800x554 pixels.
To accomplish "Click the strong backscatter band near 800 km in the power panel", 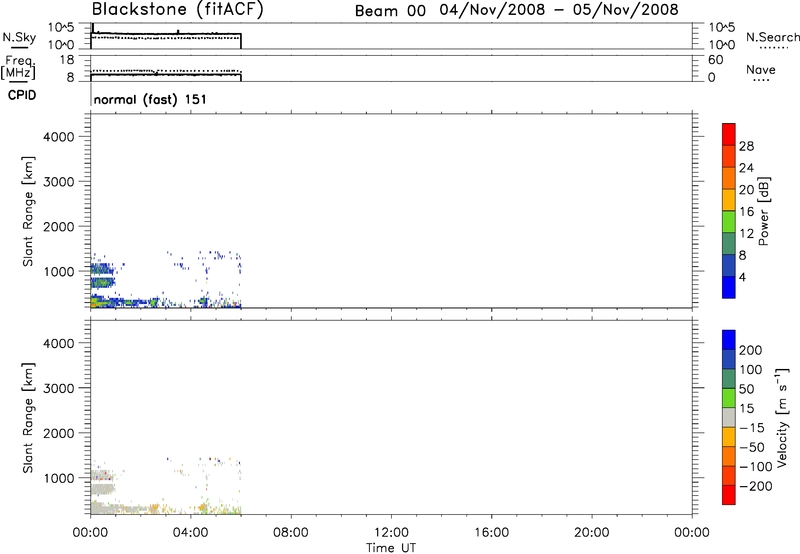I will tap(103, 282).
